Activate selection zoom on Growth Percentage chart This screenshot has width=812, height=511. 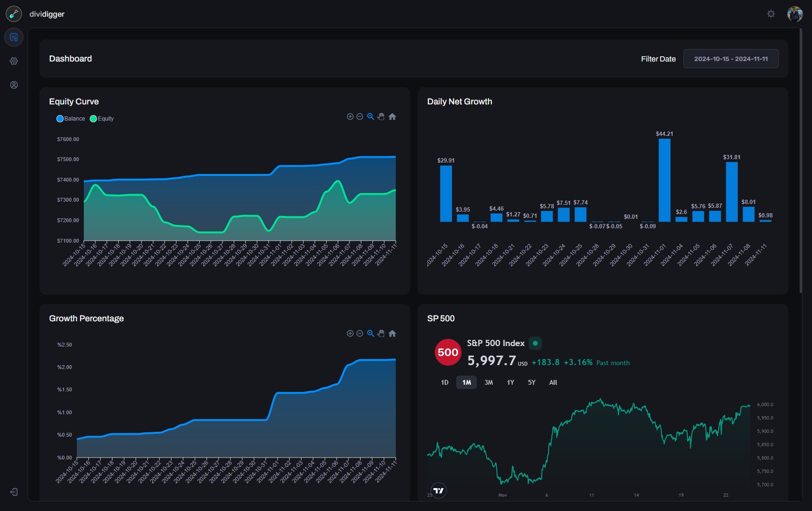point(371,334)
